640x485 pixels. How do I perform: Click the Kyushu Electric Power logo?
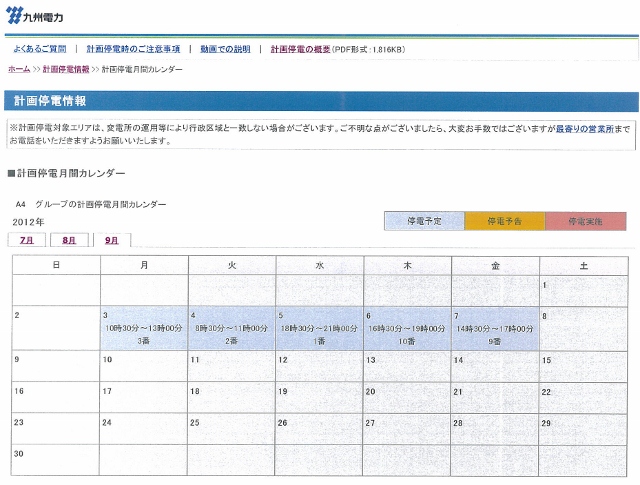(35, 16)
